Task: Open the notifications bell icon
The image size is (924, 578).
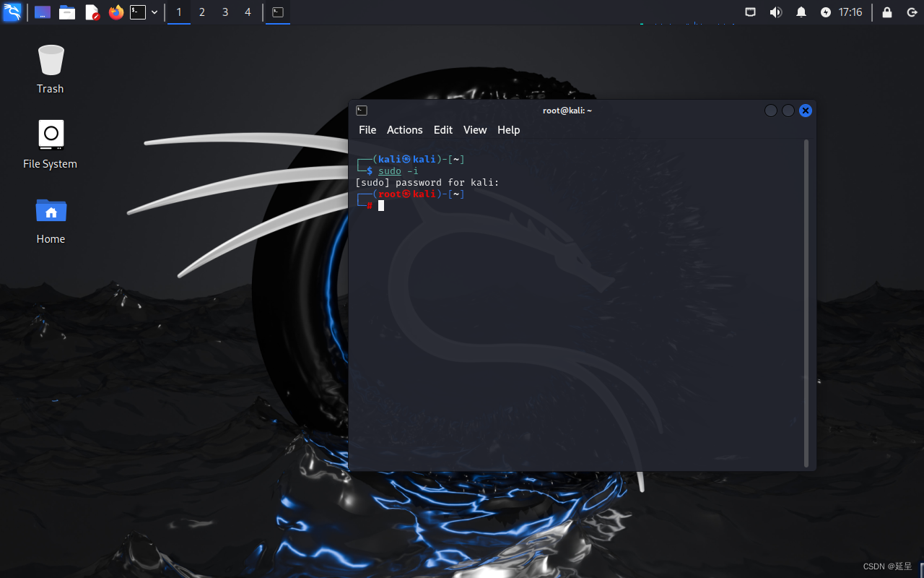Action: pos(801,12)
